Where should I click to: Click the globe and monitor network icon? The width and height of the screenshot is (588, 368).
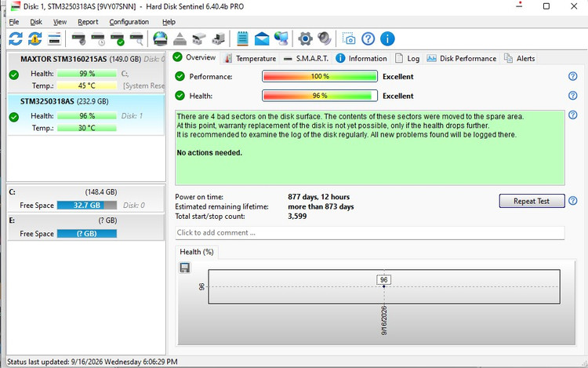pos(281,38)
